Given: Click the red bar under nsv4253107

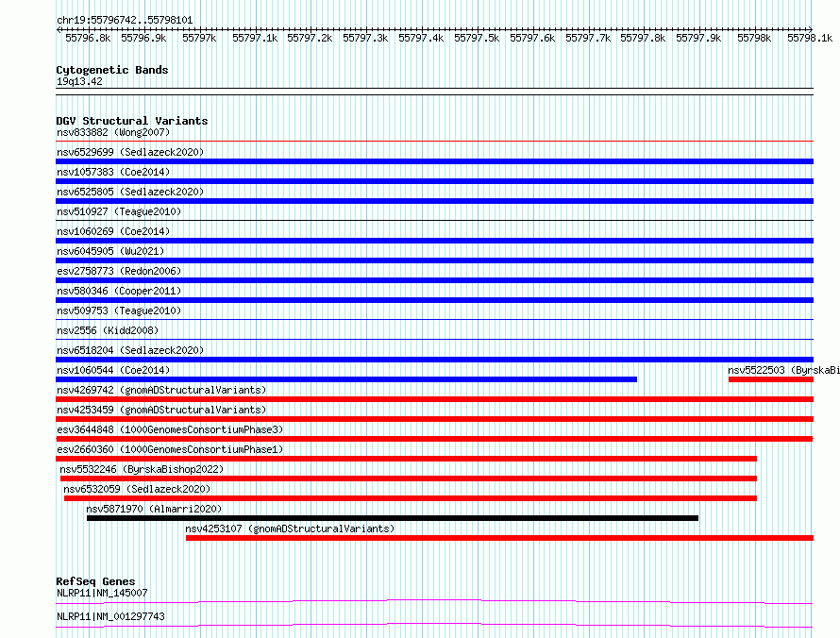Looking at the screenshot, I should tap(500, 538).
